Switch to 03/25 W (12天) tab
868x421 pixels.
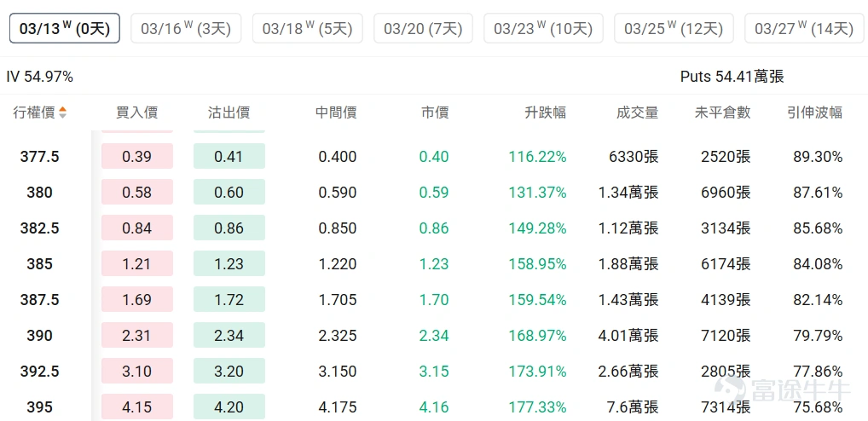pos(674,28)
